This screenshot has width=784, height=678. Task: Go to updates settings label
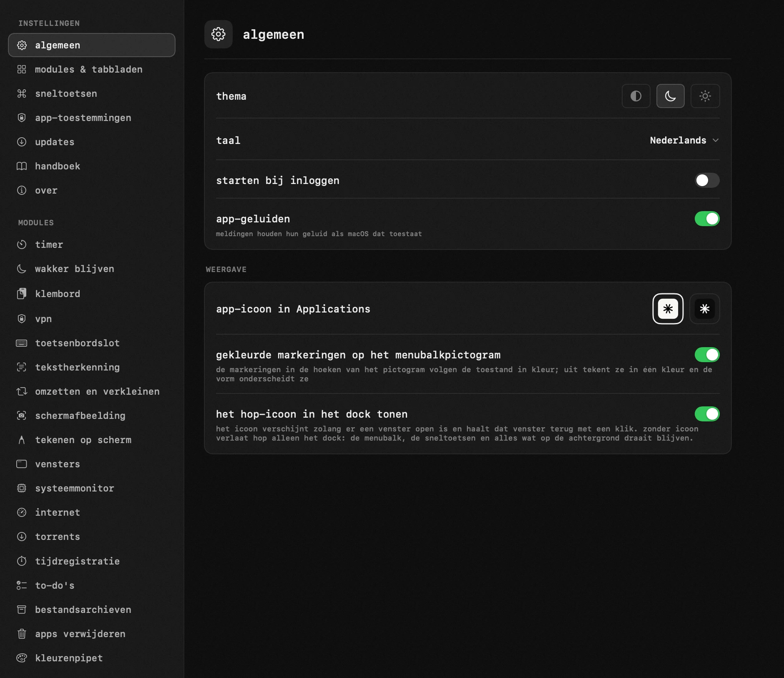point(55,142)
